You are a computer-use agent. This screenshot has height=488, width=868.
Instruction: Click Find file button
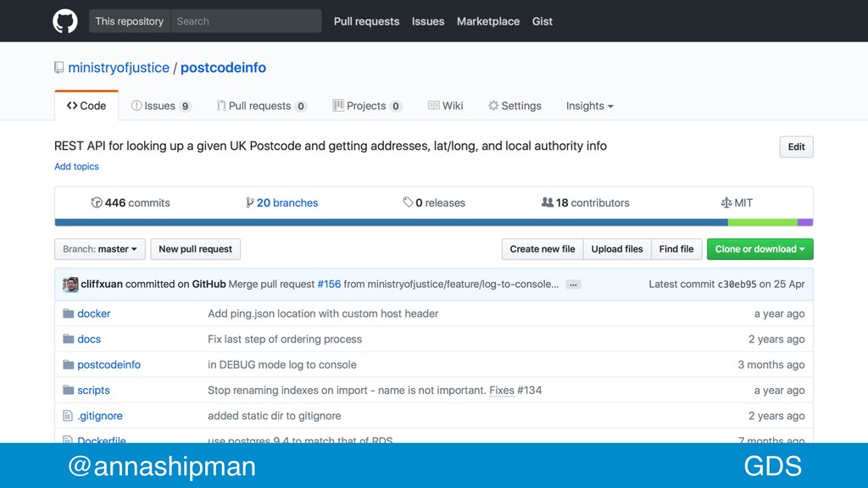(676, 249)
